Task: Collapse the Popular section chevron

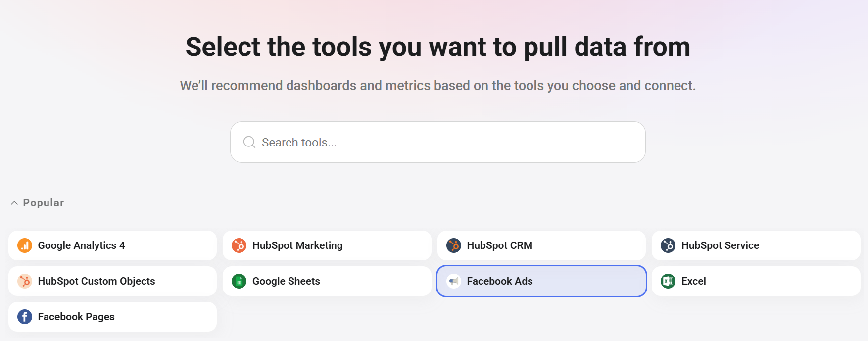Action: (14, 203)
